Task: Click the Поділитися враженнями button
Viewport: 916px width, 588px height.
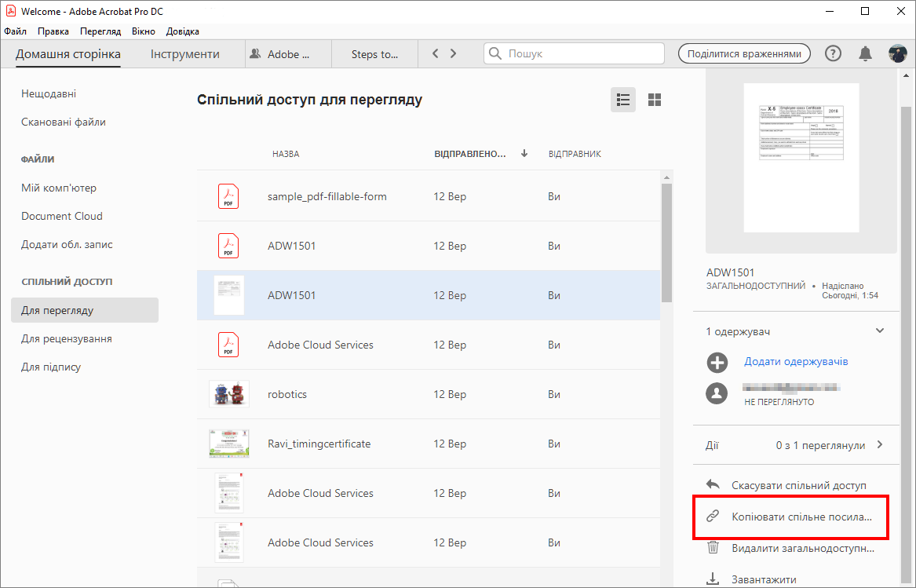Action: (x=744, y=53)
